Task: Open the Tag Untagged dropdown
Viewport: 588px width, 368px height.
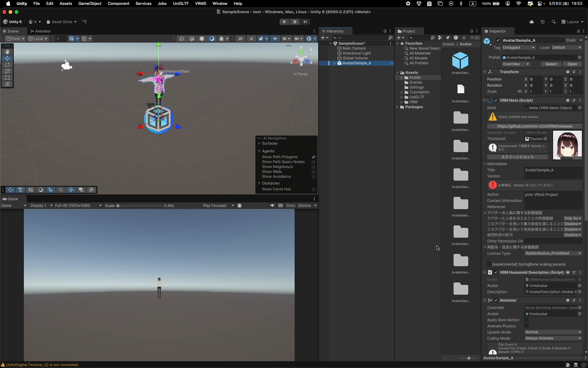Action: click(518, 48)
